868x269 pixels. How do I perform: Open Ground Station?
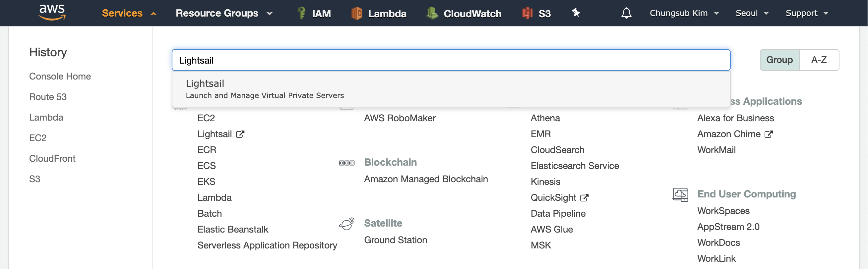pos(396,240)
